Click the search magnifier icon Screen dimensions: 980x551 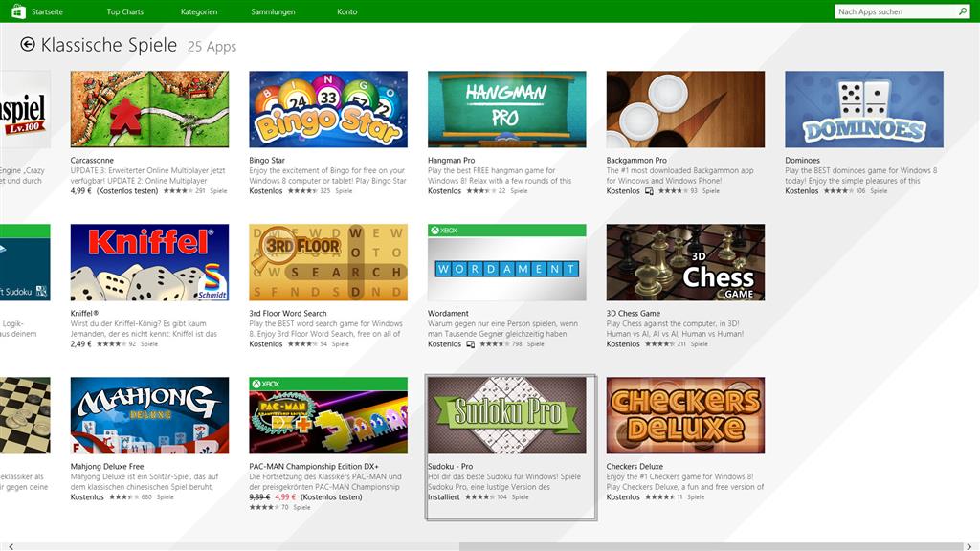[963, 11]
